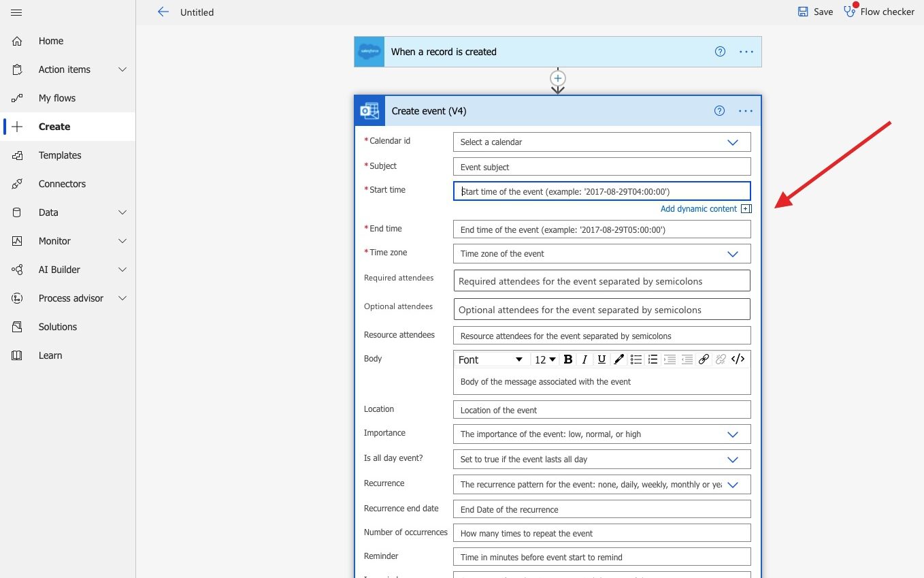Insert a hyperlink in Body
Screen dimensions: 924x578
pyautogui.click(x=704, y=359)
